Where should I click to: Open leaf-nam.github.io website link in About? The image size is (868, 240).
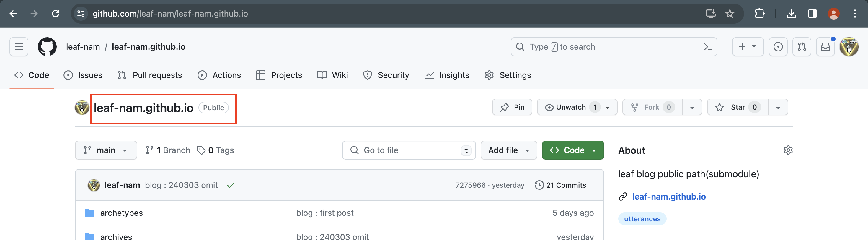[669, 197]
